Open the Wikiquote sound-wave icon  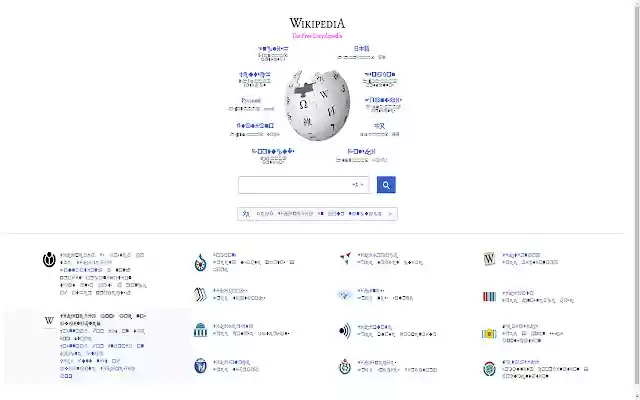tap(345, 331)
